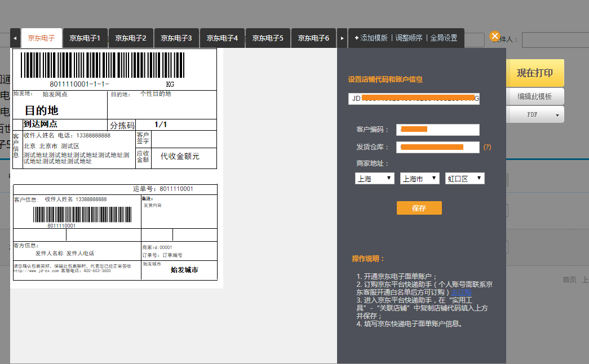Click the orange 保存 button
The height and width of the screenshot is (364, 589).
point(419,208)
